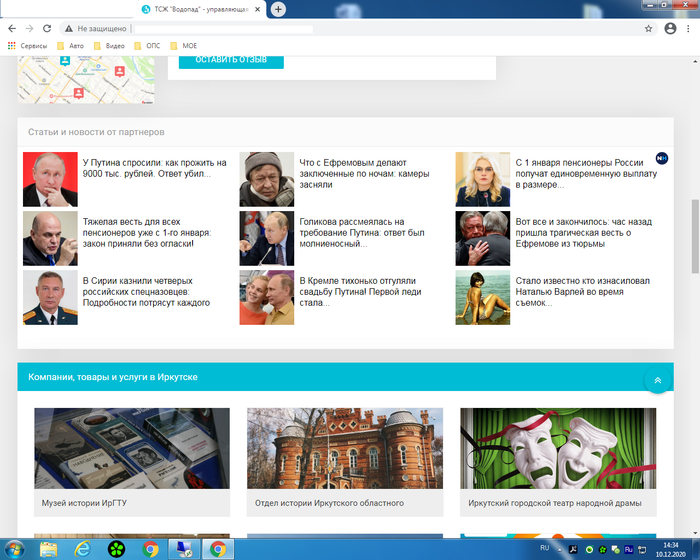700x560 pixels.
Task: Open the Авто bookmarks folder
Action: tap(71, 46)
